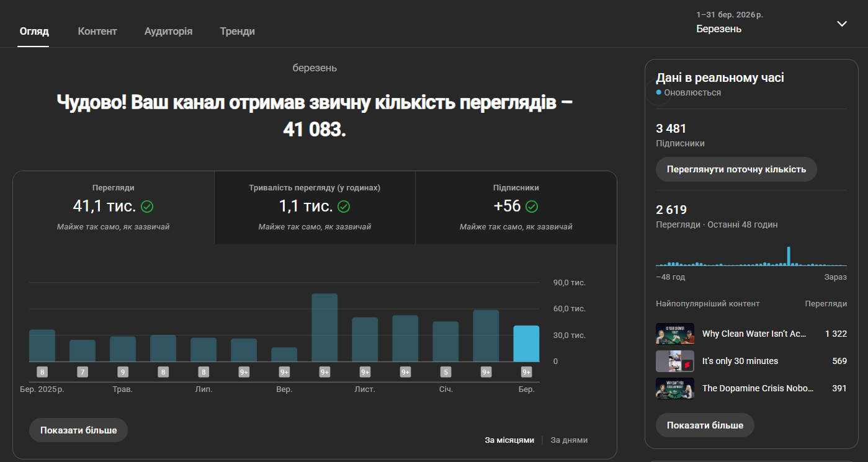Click the Дані в реальному часі heading
This screenshot has width=868, height=462.
[x=720, y=78]
